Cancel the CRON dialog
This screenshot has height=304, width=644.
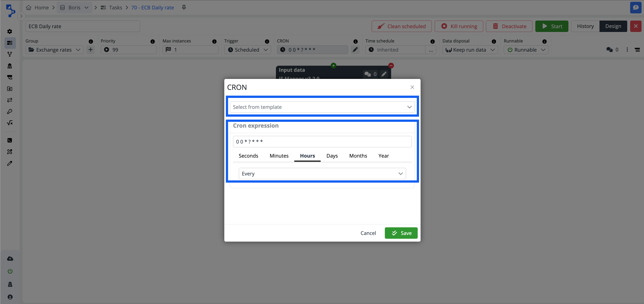tap(368, 233)
